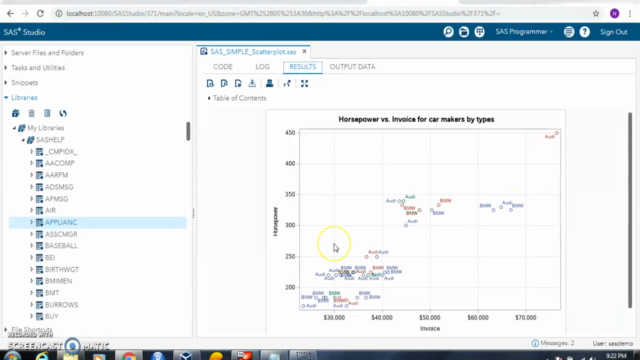Click the browser reload button
The image size is (640, 360).
[x=40, y=13]
